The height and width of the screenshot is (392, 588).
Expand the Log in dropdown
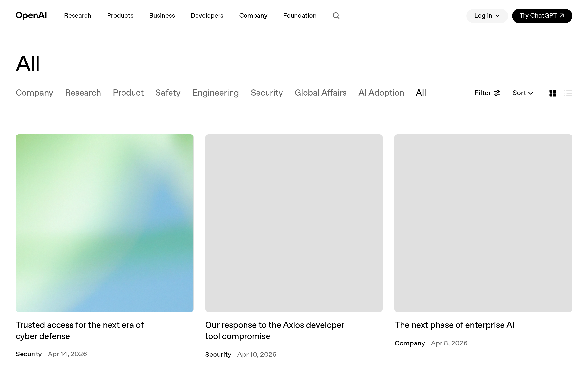coord(487,16)
